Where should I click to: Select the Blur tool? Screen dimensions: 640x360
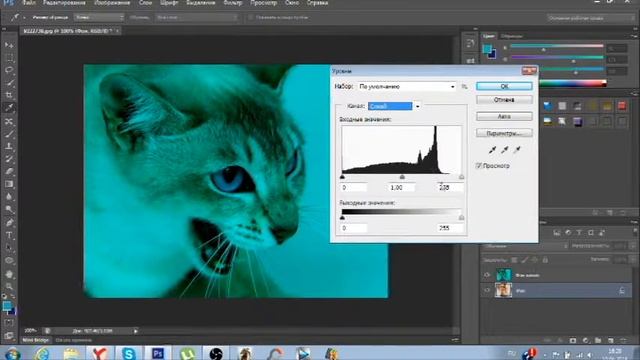[9, 197]
